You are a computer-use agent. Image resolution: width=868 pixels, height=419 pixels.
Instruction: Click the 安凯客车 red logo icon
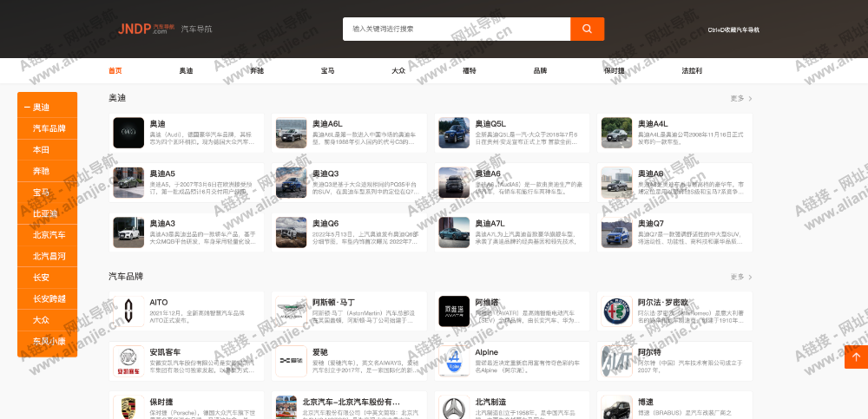[128, 361]
